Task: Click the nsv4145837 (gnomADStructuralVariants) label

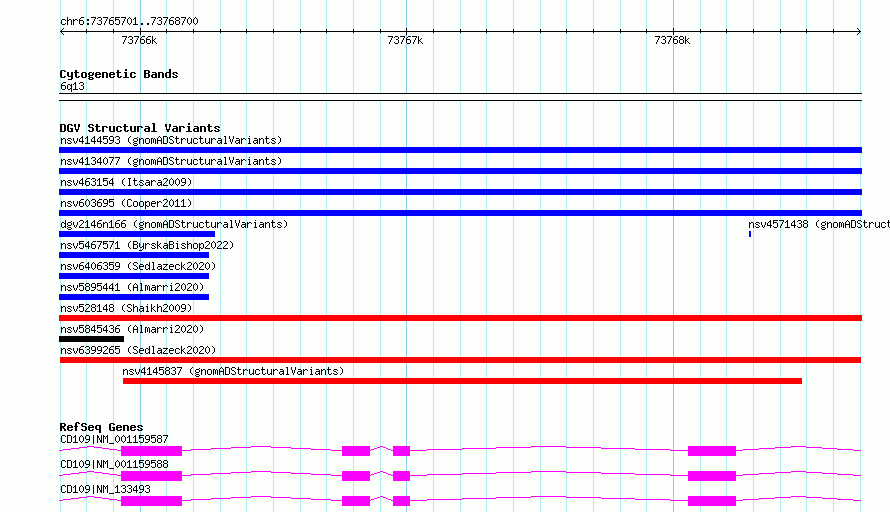Action: (x=233, y=371)
